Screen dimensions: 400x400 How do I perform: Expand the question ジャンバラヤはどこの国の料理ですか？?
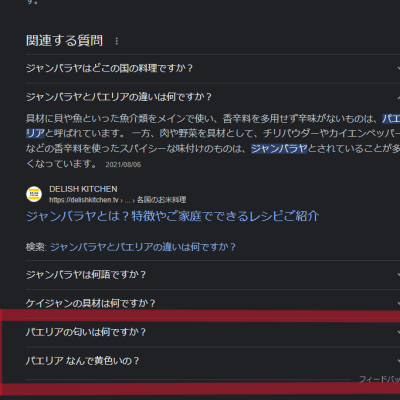pos(213,68)
